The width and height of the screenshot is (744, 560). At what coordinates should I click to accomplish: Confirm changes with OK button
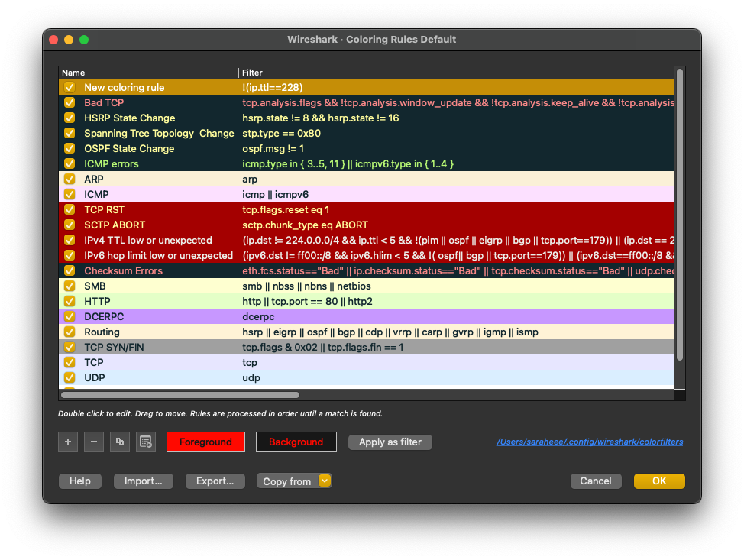pos(659,481)
